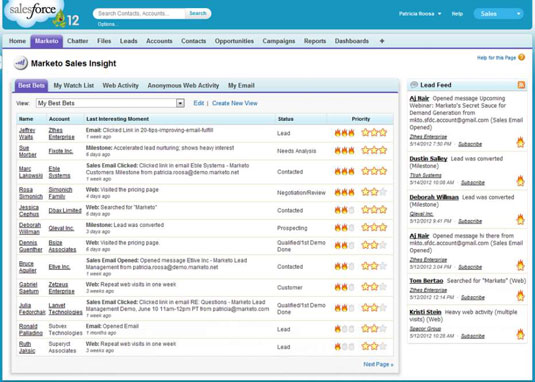This screenshot has width=535, height=382.
Task: Open the My Best Bets view dropdown
Action: (x=110, y=103)
